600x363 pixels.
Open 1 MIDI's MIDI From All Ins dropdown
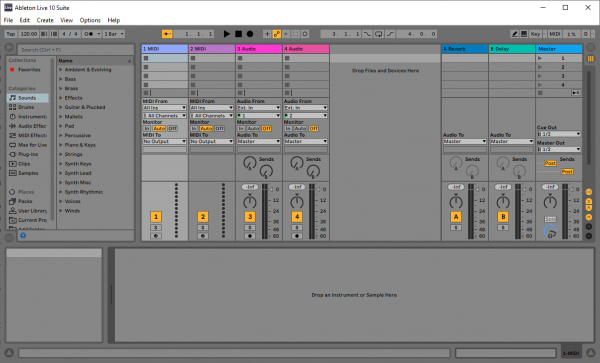coord(165,108)
